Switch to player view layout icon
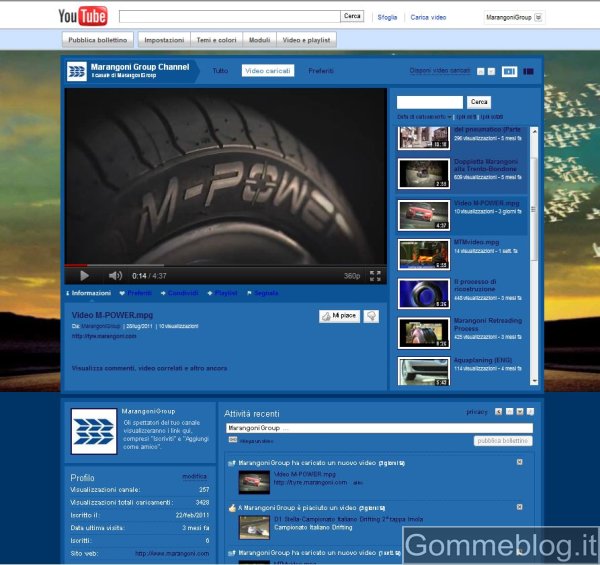Image resolution: width=600 pixels, height=565 pixels. 509,72
